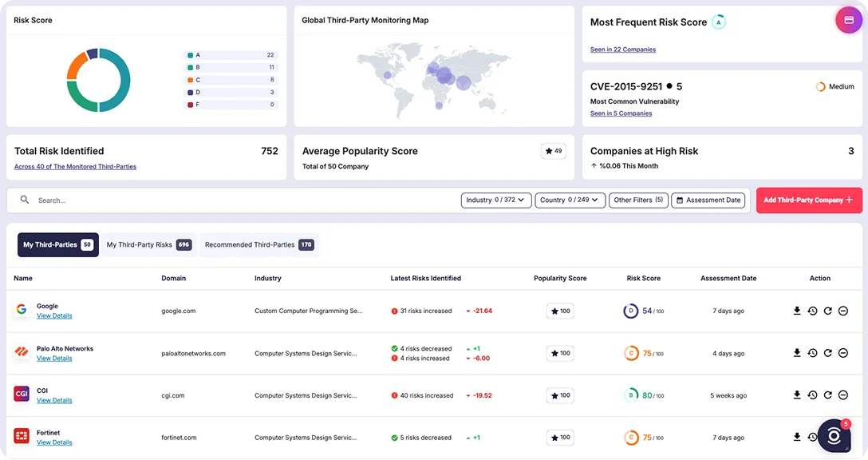868x460 pixels.
Task: Click the CGI logo icon
Action: (x=22, y=394)
